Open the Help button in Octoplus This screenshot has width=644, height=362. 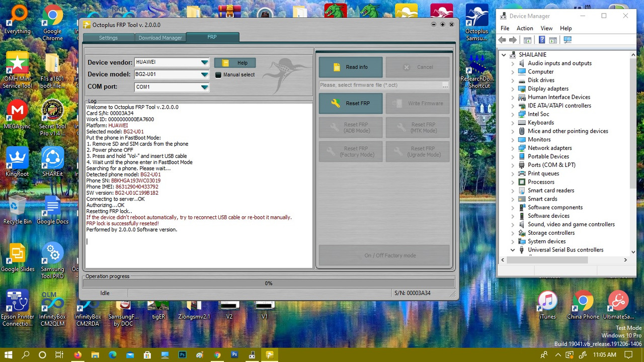click(x=235, y=63)
